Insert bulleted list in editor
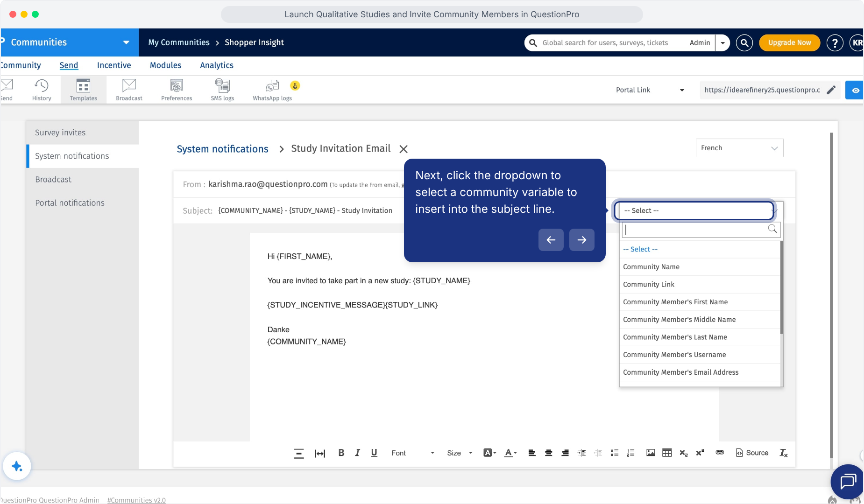 tap(615, 453)
